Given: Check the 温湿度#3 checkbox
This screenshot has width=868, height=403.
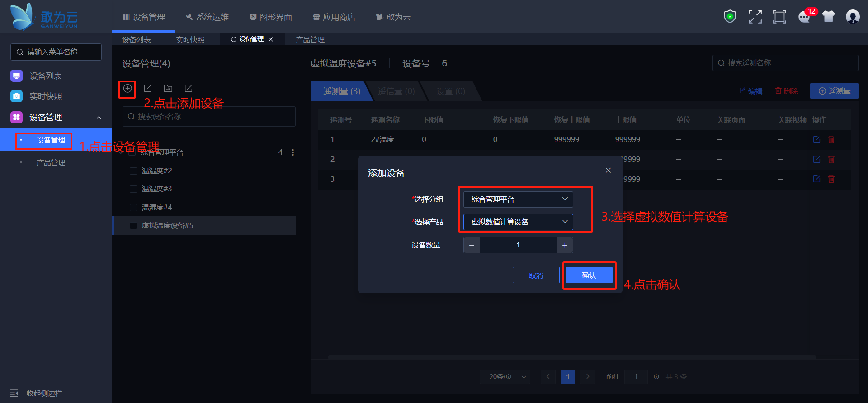Looking at the screenshot, I should click(x=133, y=189).
